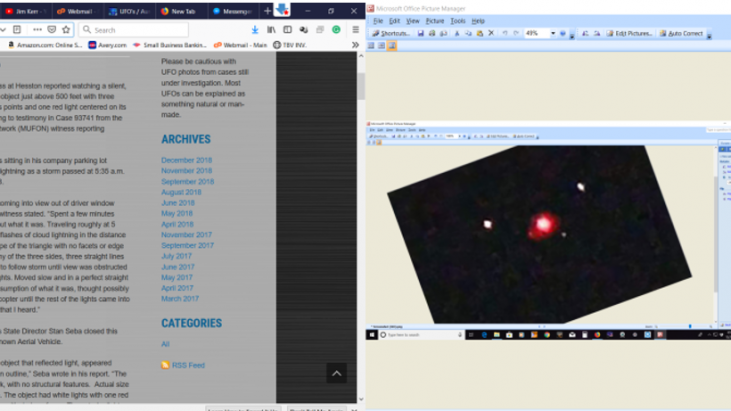The width and height of the screenshot is (731, 411).
Task: Click Save icon in Picture Manager toolbar
Action: 421,33
